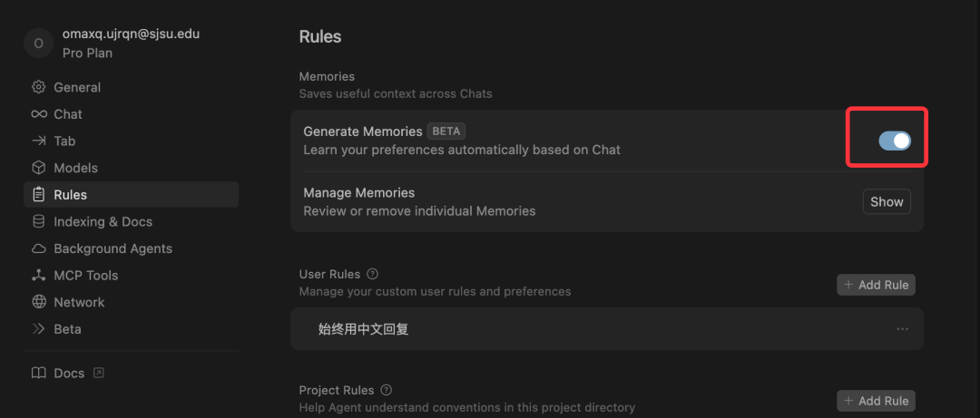
Task: Click the User Rules help icon
Action: point(373,274)
